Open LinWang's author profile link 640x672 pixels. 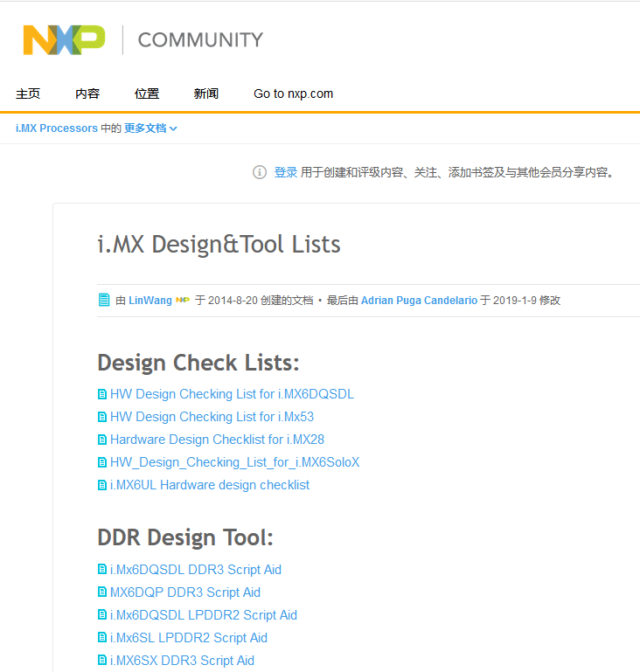pos(150,300)
